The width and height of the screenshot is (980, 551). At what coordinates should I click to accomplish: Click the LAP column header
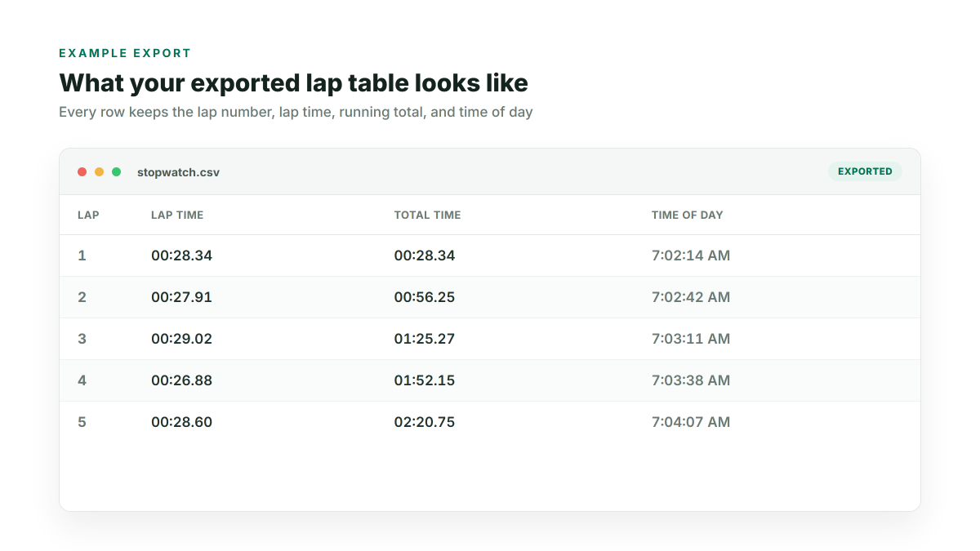point(88,216)
